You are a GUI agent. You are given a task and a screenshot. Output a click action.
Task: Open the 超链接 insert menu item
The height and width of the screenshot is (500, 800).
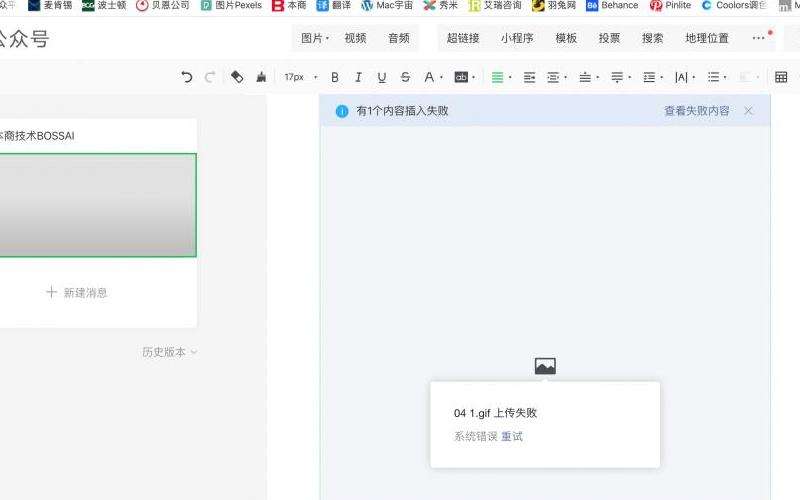(463, 38)
